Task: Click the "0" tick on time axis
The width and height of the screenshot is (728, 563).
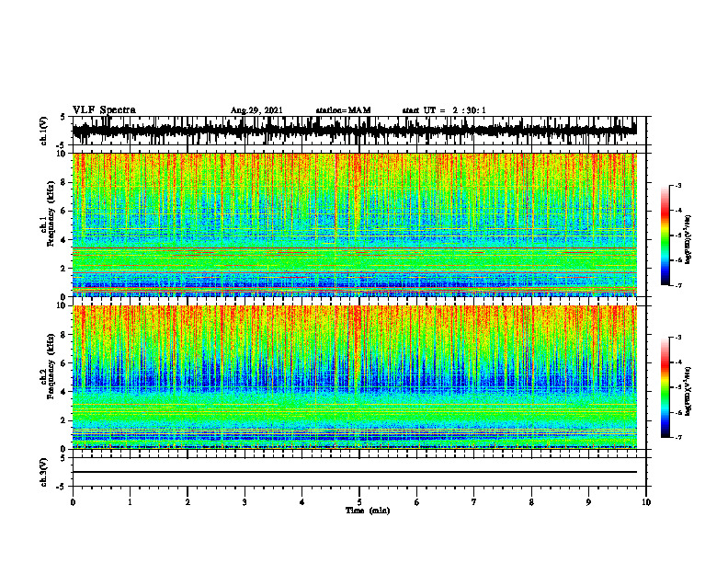Action: coord(73,502)
